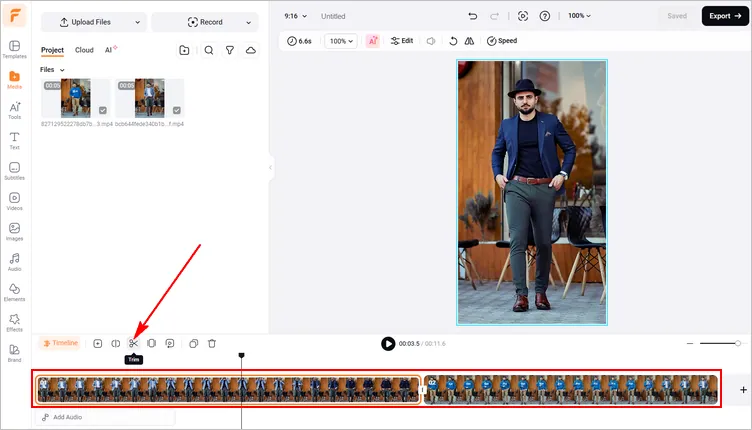Open the AI Tools sidebar panel
The height and width of the screenshot is (430, 752).
point(14,110)
